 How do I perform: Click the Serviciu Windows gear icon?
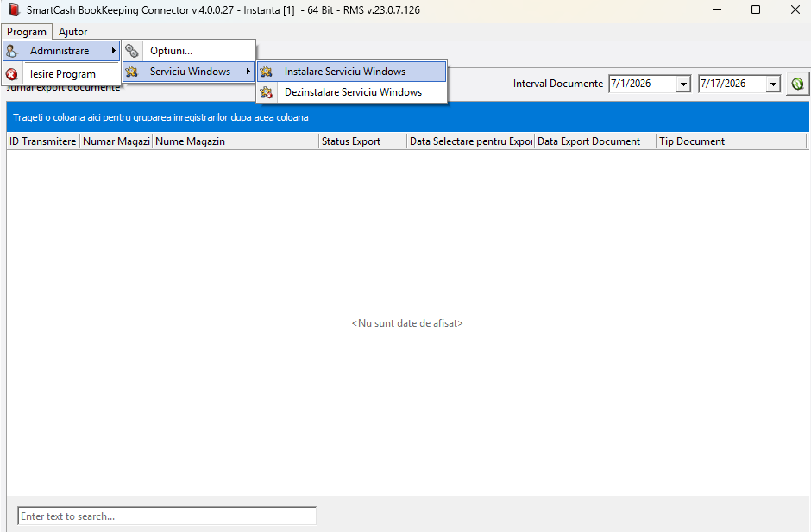click(x=132, y=72)
